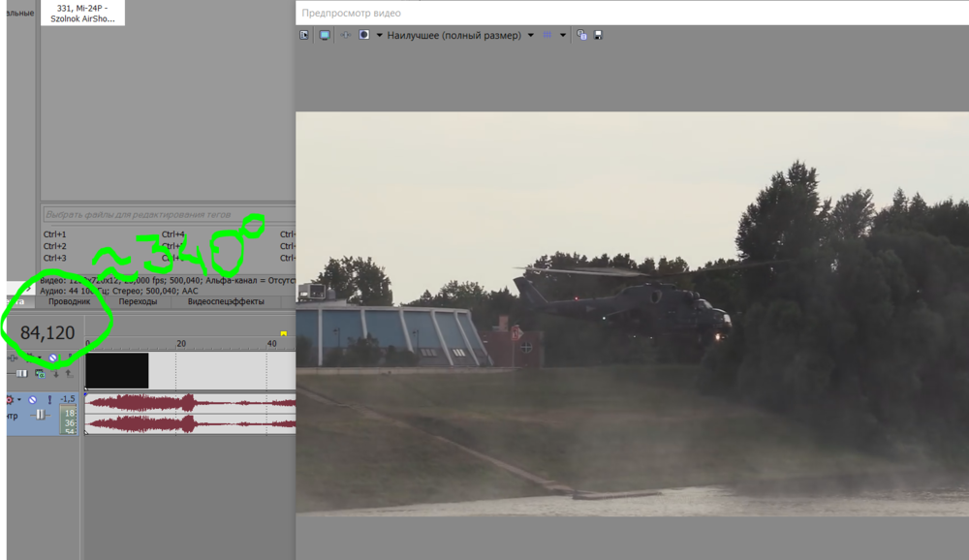This screenshot has width=969, height=560.
Task: Open split screen view dropdown arrow
Action: point(380,35)
